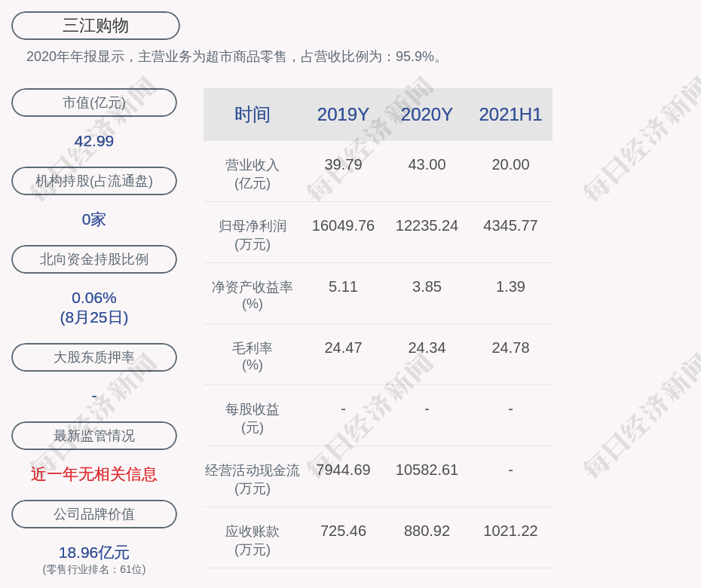Select the 2019Y column header

click(x=343, y=115)
